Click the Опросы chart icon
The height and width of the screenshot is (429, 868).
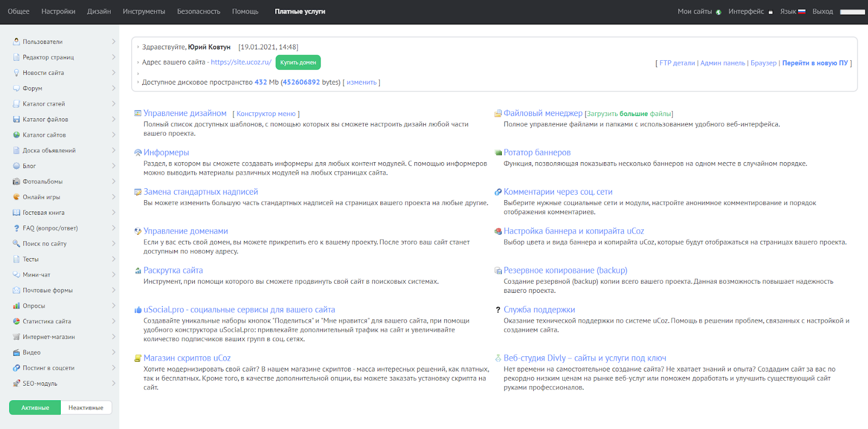16,306
